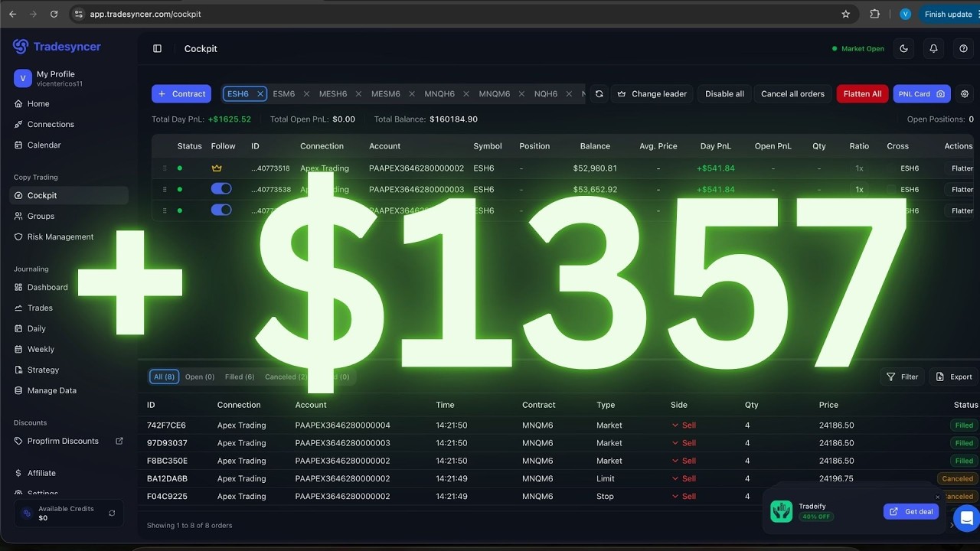Go back in browser
Image resolution: width=980 pixels, height=551 pixels.
pyautogui.click(x=12, y=14)
